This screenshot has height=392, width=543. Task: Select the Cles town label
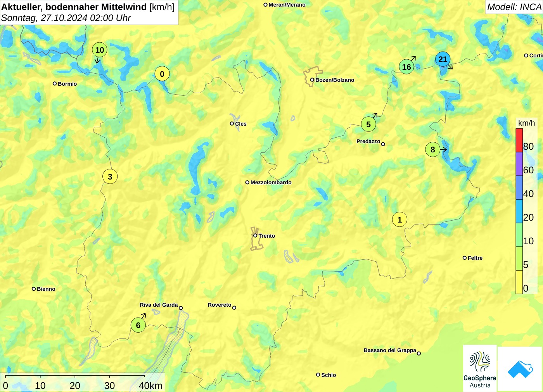[x=241, y=124]
